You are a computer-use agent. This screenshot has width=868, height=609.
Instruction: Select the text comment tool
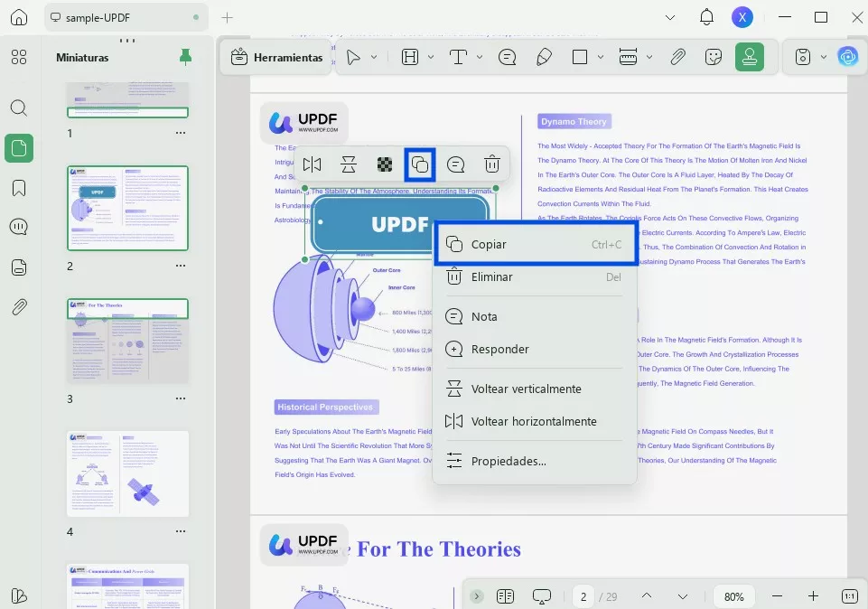tap(458, 57)
